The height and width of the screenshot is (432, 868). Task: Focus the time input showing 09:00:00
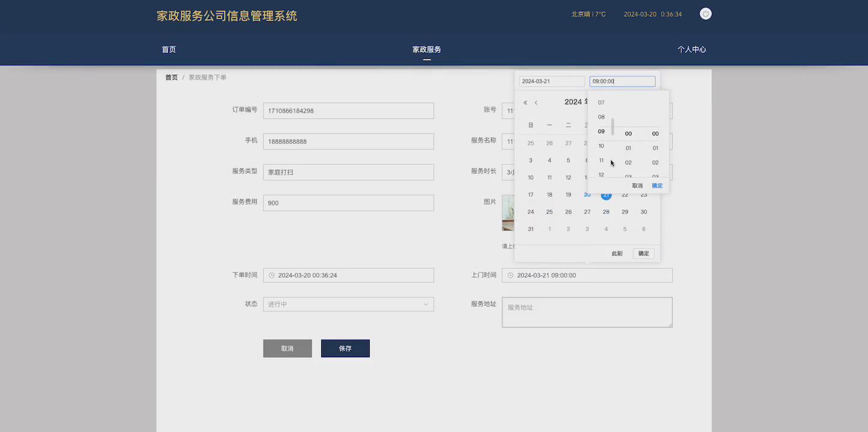pos(622,81)
